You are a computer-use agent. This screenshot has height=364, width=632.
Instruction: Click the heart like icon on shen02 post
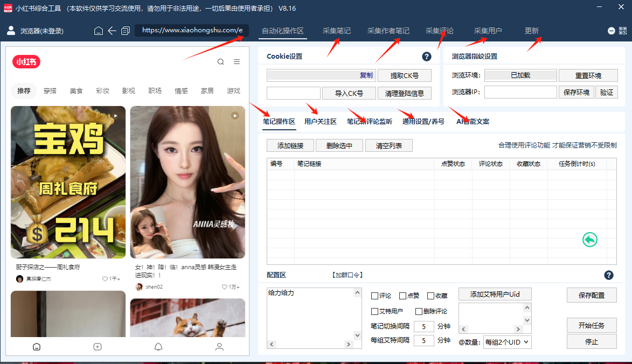tap(225, 286)
